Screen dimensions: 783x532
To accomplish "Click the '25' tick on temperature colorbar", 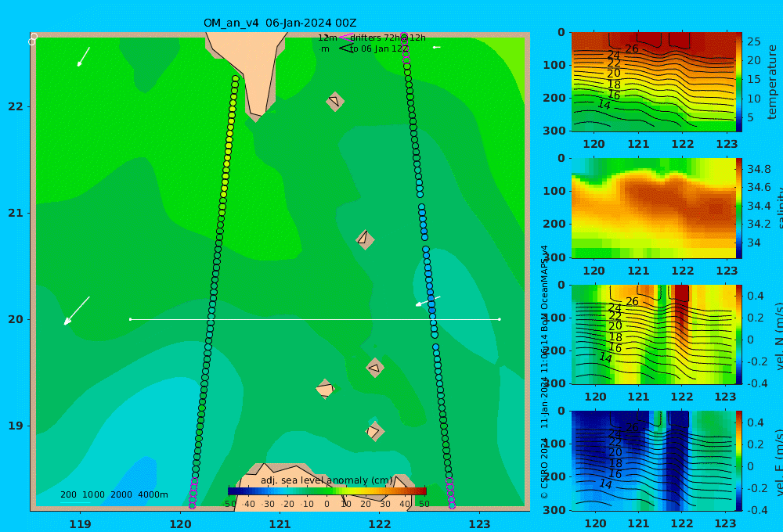I will tap(753, 41).
